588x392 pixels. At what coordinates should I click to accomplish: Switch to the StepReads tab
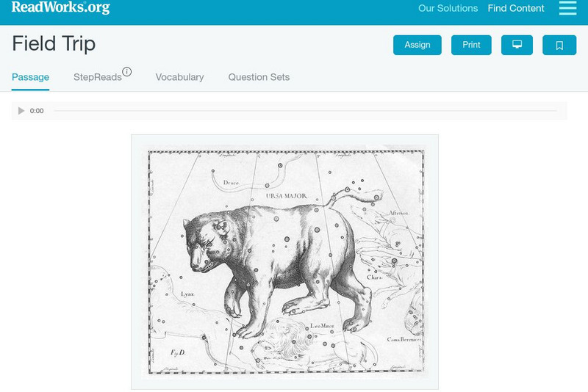click(x=98, y=77)
